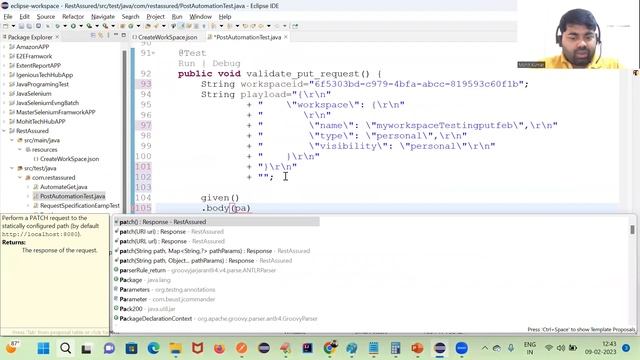The width and height of the screenshot is (640, 360).
Task: Open PowerPoint from the taskbar
Action: click(x=417, y=348)
